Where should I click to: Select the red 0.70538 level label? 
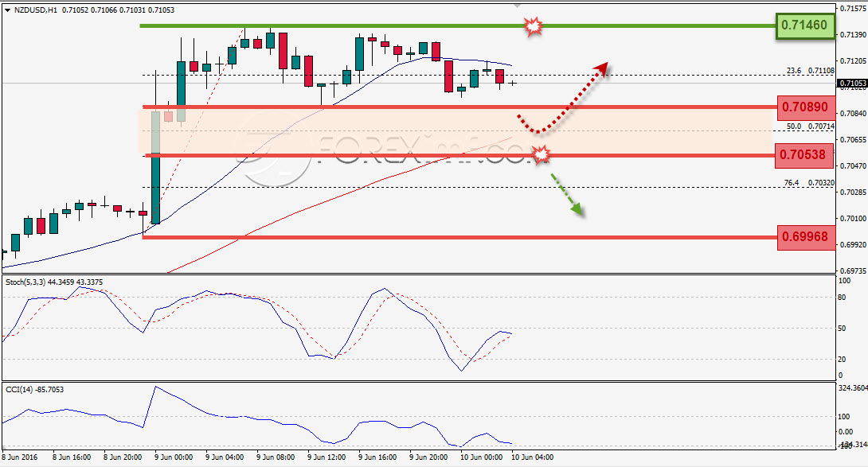(806, 155)
